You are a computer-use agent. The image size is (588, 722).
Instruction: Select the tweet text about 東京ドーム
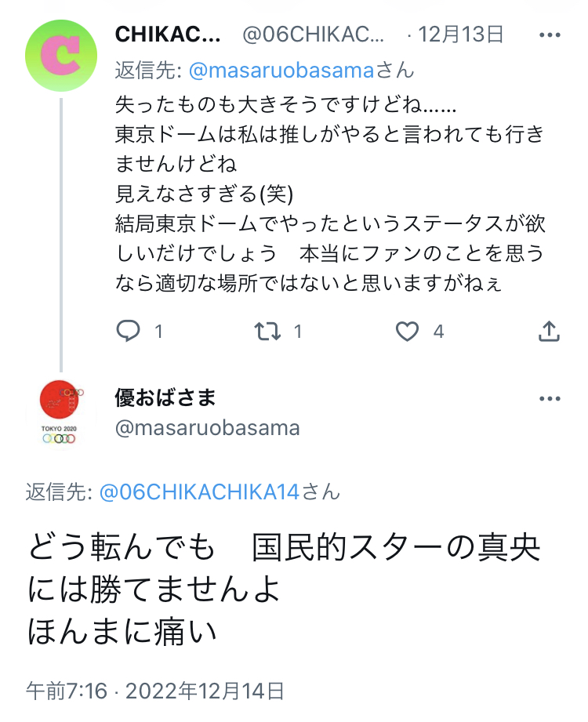point(329,194)
